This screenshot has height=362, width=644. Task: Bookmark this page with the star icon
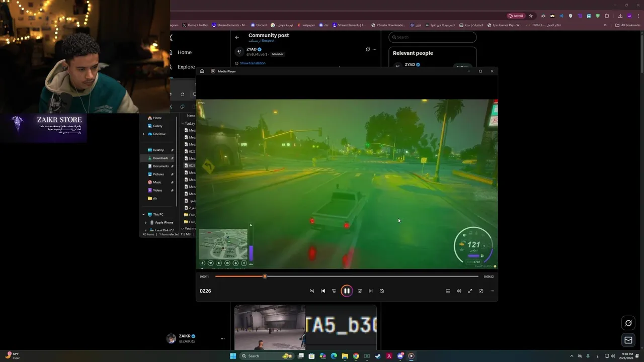coord(531,16)
